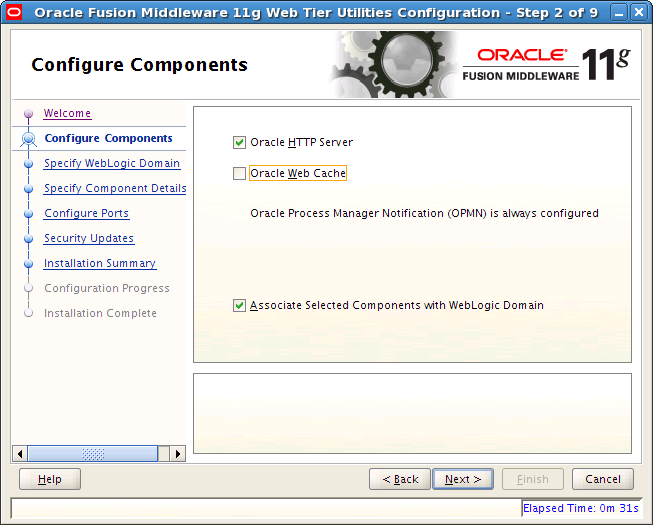Click the Welcome step bullet icon
This screenshot has width=653, height=525.
click(28, 113)
